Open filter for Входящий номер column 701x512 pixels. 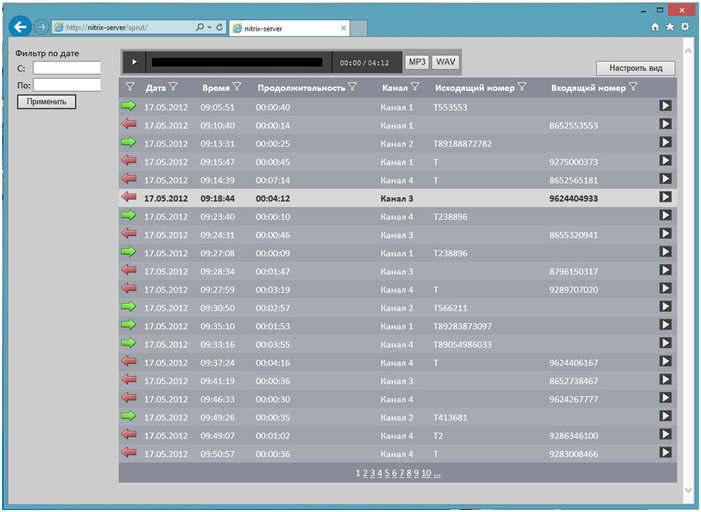[633, 87]
